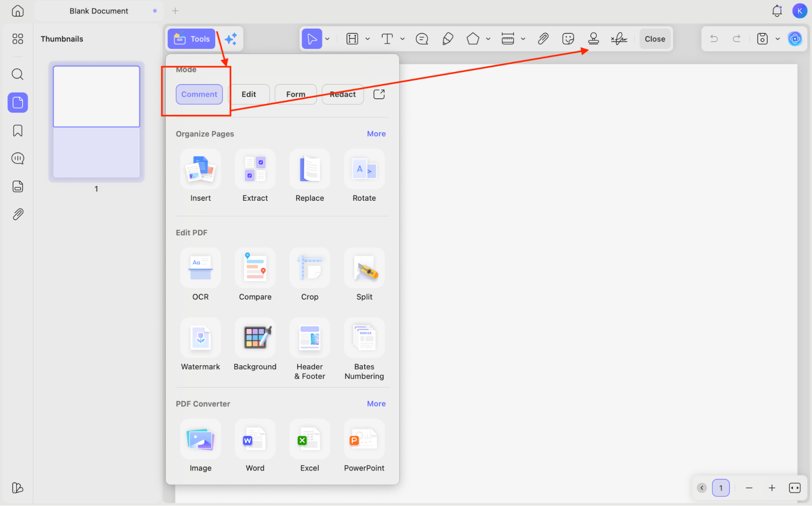This screenshot has width=812, height=506.
Task: Open the attachments panel in sidebar
Action: 17,214
